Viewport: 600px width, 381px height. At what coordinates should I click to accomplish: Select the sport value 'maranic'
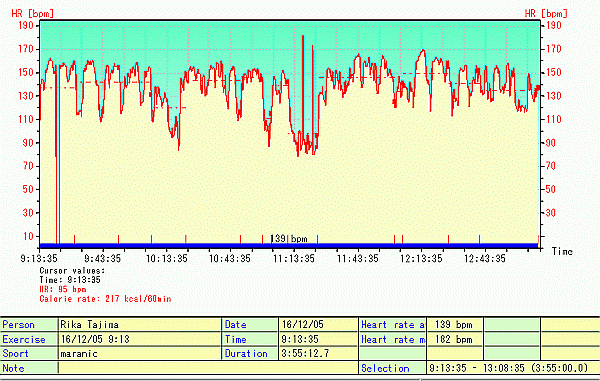coord(79,354)
